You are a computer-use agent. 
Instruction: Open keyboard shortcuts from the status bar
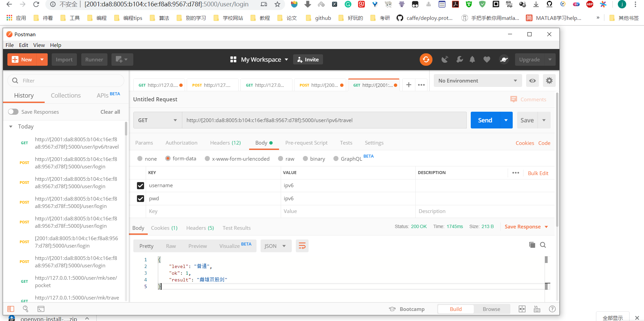pyautogui.click(x=537, y=309)
